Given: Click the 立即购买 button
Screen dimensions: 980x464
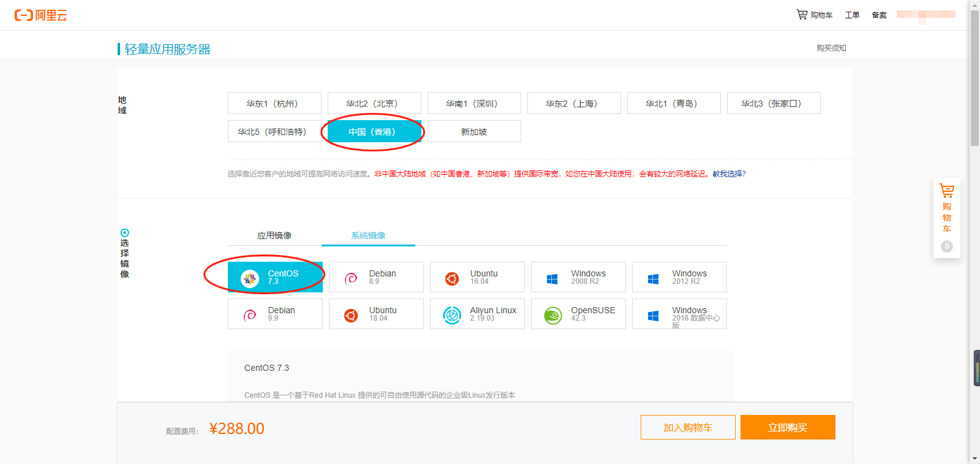Looking at the screenshot, I should pyautogui.click(x=788, y=427).
